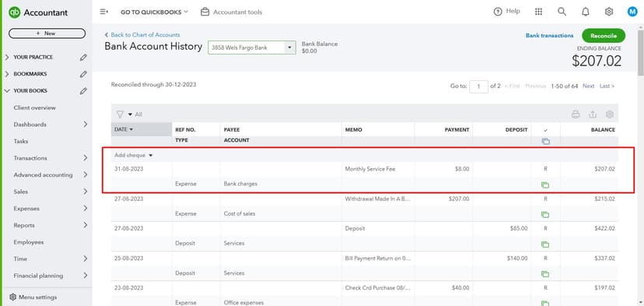644x306 pixels.
Task: Open the settings gear in header
Action: click(609, 12)
